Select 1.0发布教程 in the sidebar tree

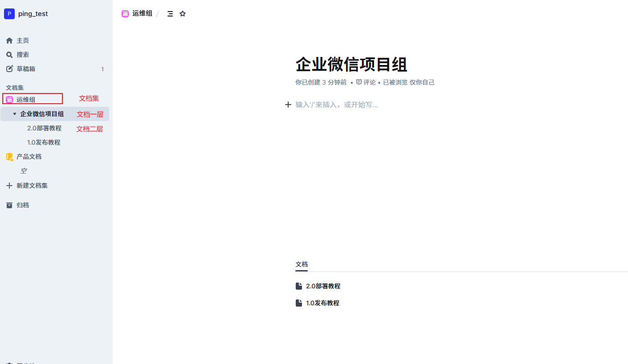tap(44, 142)
